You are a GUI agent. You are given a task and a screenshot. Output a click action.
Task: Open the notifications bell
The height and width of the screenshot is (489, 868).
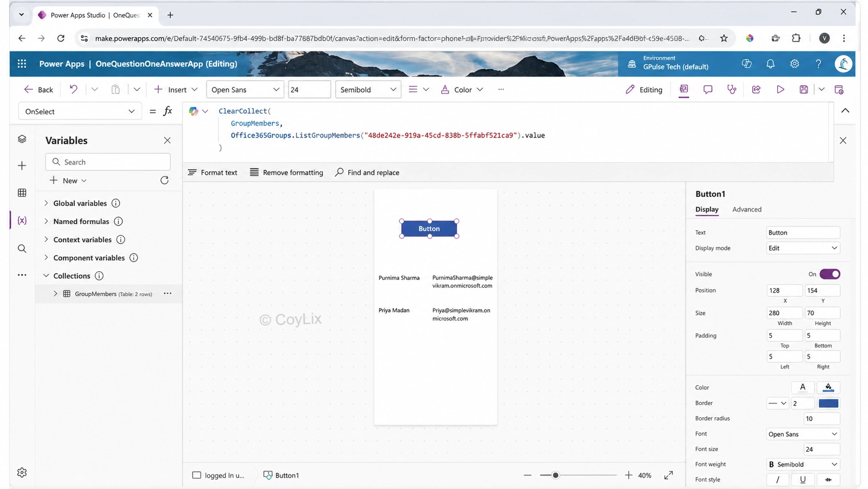(x=770, y=64)
